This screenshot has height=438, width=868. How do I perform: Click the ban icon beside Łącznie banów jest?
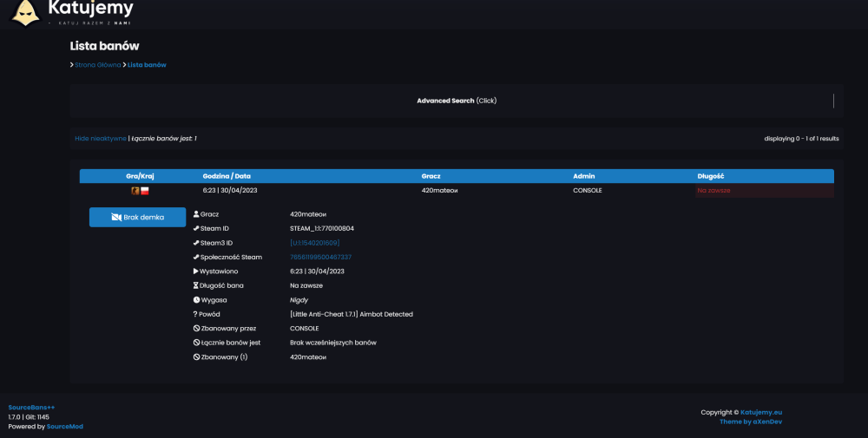pos(196,343)
